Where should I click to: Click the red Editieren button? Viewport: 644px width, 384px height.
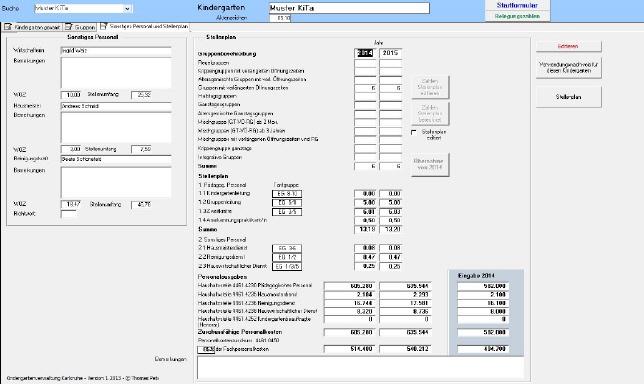568,46
